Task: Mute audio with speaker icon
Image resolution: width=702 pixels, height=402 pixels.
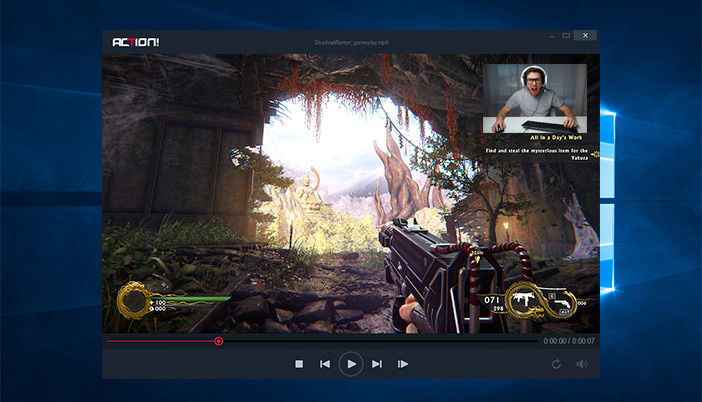Action: point(582,364)
